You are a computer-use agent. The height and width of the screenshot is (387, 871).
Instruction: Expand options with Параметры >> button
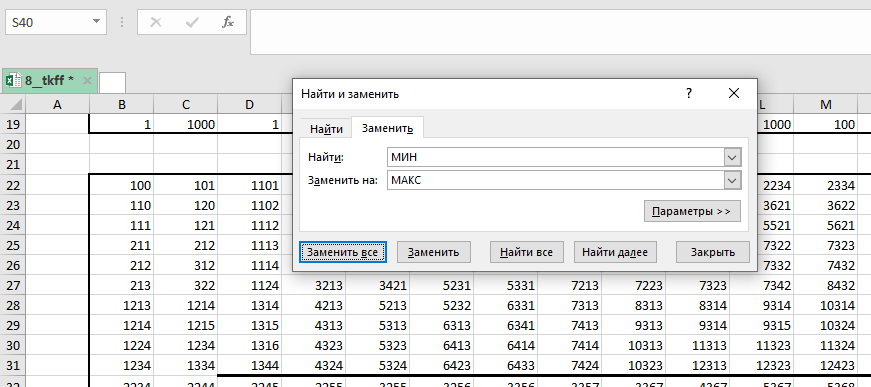click(692, 212)
